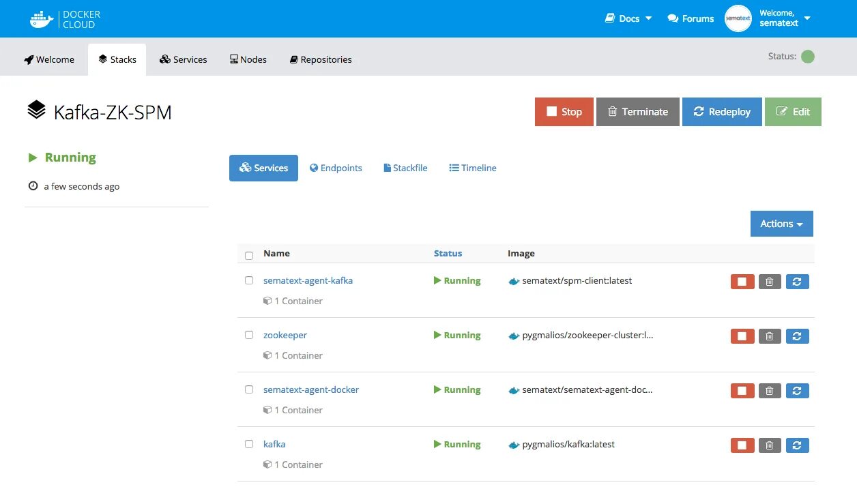The width and height of the screenshot is (857, 504).
Task: Open the Actions dropdown
Action: point(782,224)
